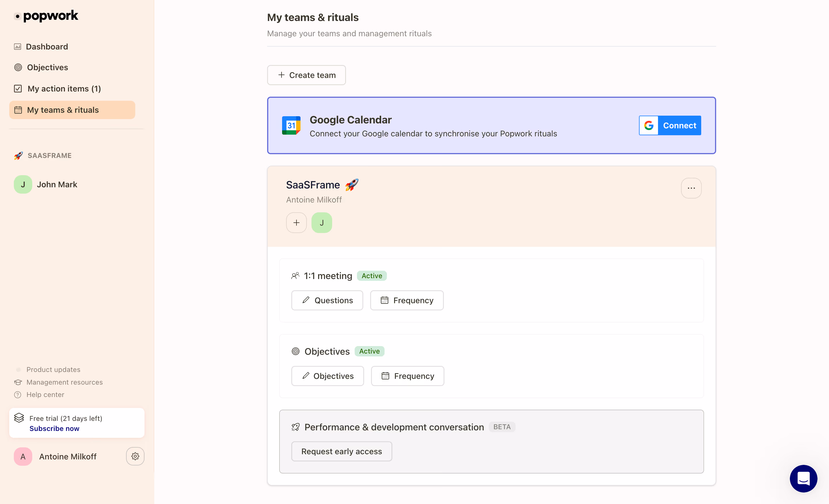The width and height of the screenshot is (829, 504).
Task: Click the free trial layers icon
Action: pos(19,418)
